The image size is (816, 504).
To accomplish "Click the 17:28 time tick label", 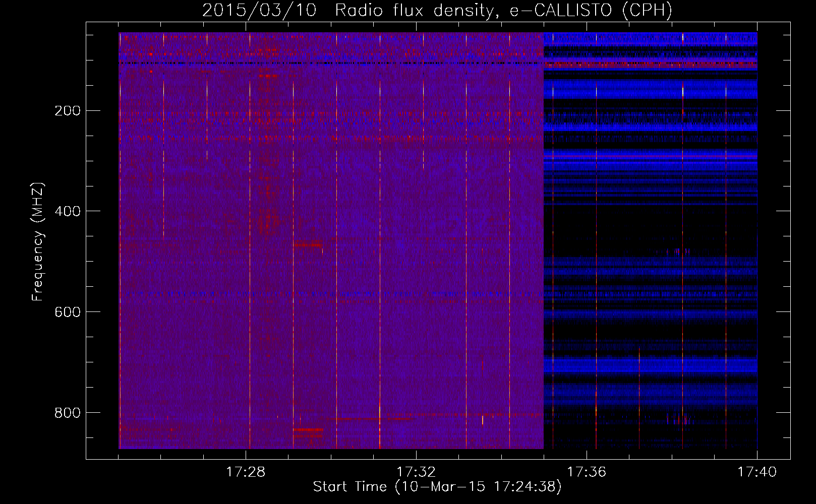I will [x=246, y=472].
